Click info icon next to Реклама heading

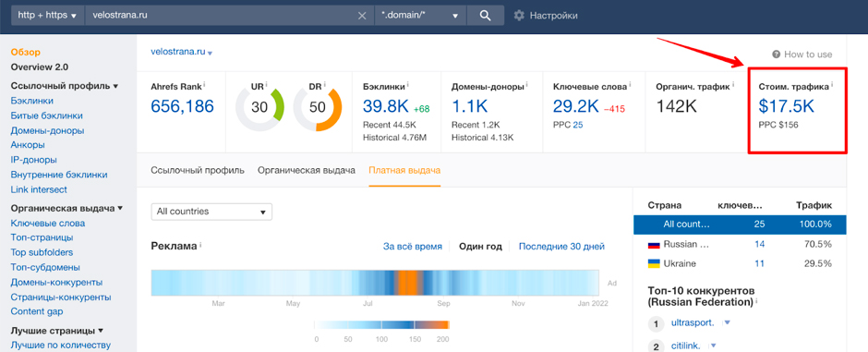[199, 244]
